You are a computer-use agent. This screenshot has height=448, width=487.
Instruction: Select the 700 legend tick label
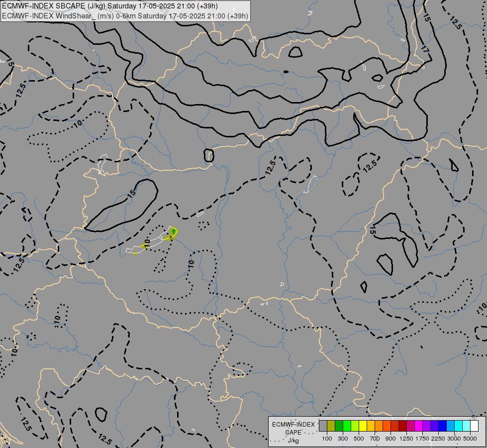point(375,439)
